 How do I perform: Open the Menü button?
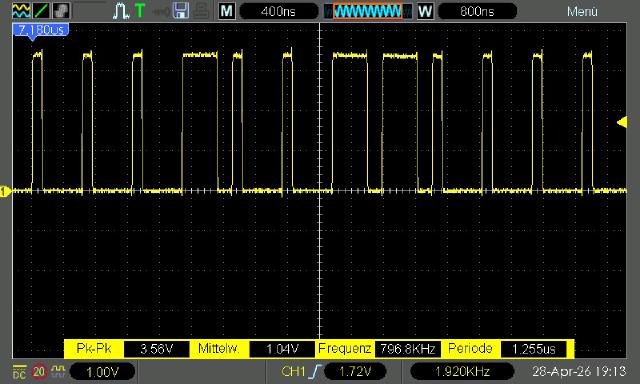click(x=582, y=11)
